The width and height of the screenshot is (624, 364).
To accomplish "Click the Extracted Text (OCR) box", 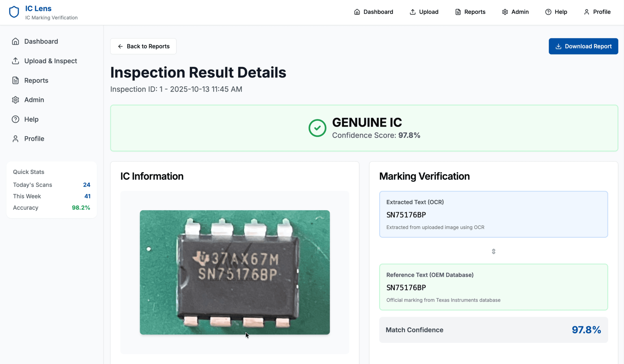I will tap(493, 214).
